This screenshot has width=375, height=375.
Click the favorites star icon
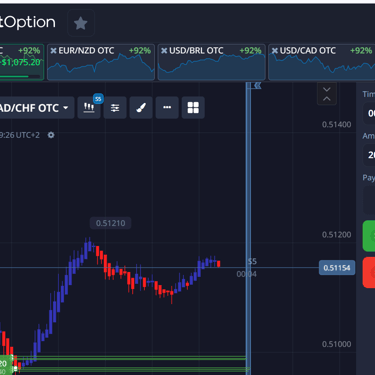(x=81, y=23)
